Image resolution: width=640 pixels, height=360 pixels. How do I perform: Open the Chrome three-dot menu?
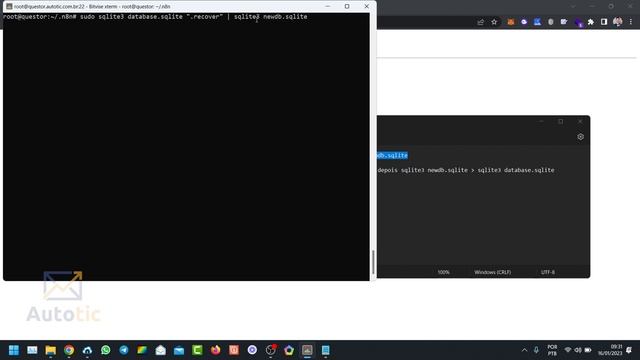[631, 22]
